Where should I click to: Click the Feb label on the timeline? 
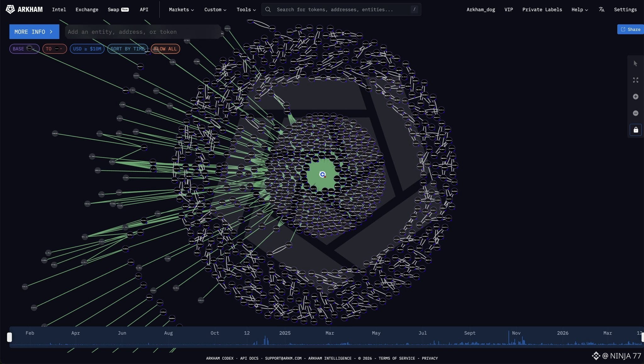point(30,333)
